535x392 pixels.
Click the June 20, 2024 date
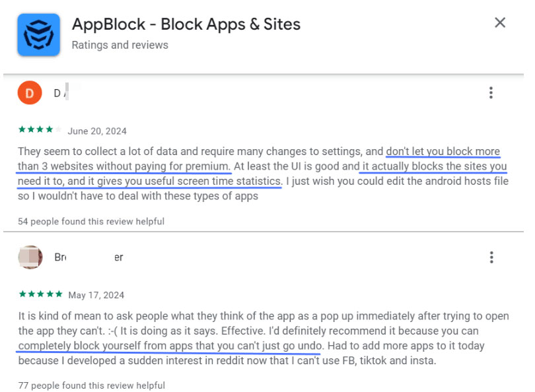point(97,131)
